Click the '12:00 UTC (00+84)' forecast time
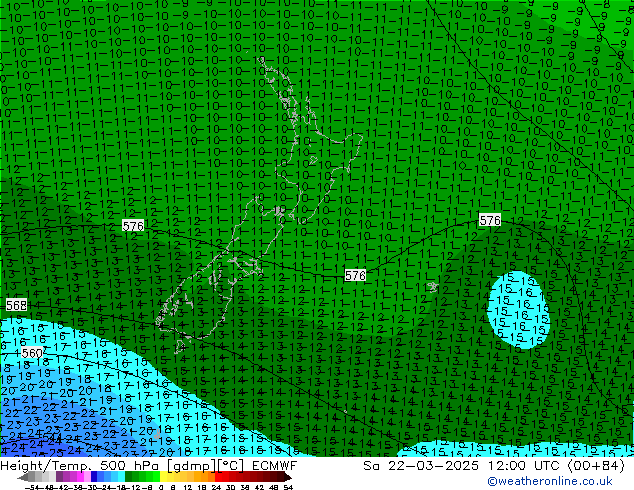This screenshot has width=634, height=490. [556, 466]
